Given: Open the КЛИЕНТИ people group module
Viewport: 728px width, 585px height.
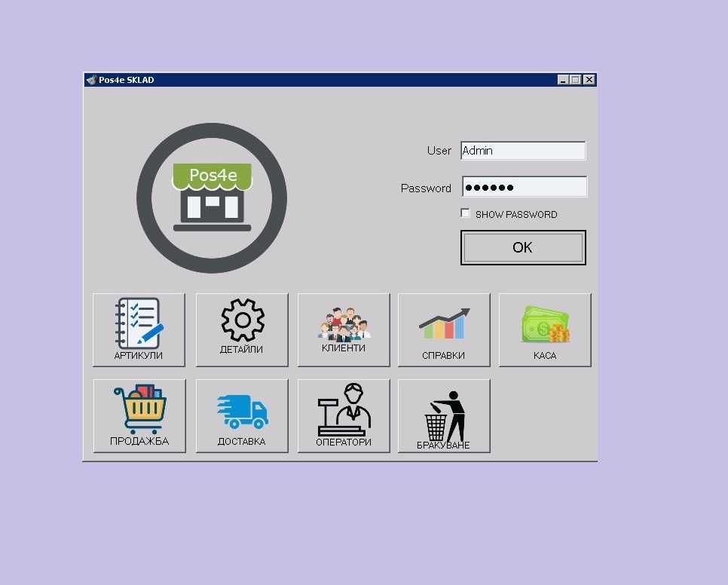Looking at the screenshot, I should (344, 329).
